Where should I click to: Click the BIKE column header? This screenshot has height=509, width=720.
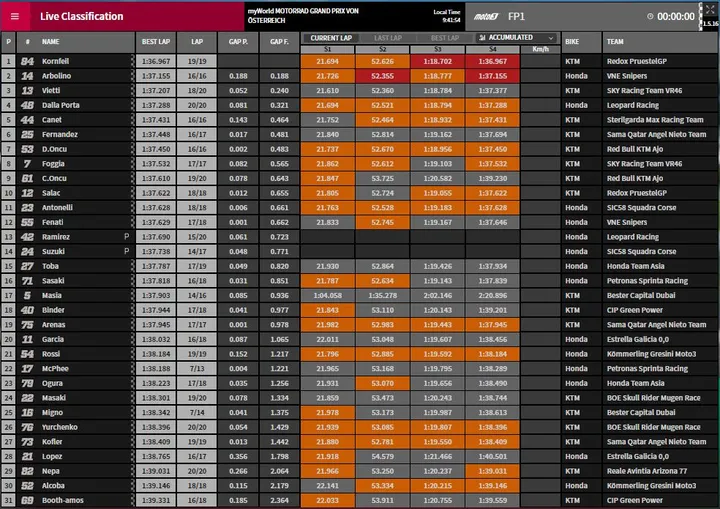(x=572, y=42)
